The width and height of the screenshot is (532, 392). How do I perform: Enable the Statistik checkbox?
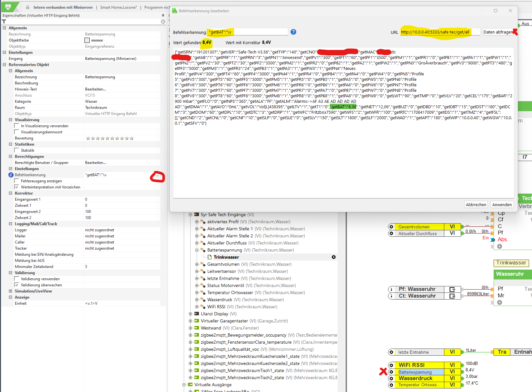[17, 150]
